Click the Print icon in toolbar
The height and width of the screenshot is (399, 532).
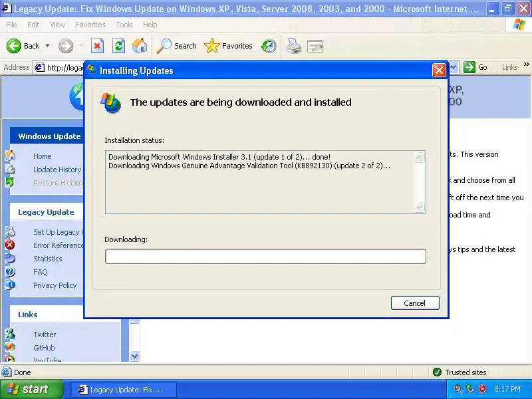(x=294, y=46)
